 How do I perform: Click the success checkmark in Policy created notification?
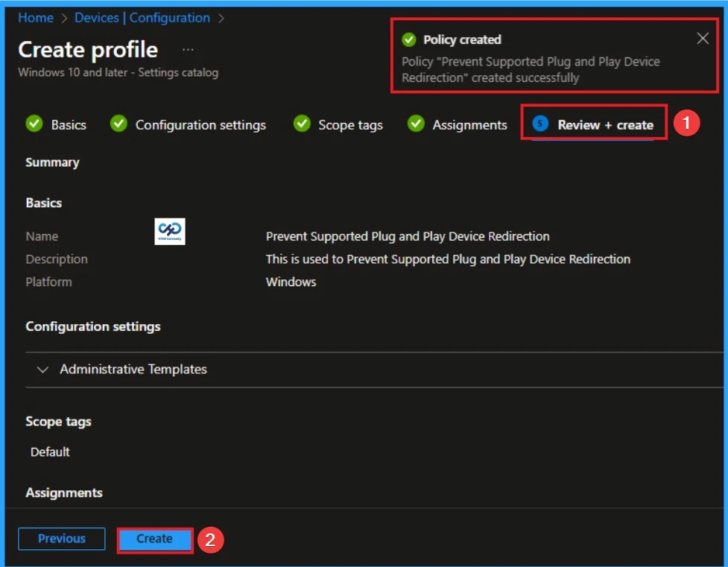[408, 39]
